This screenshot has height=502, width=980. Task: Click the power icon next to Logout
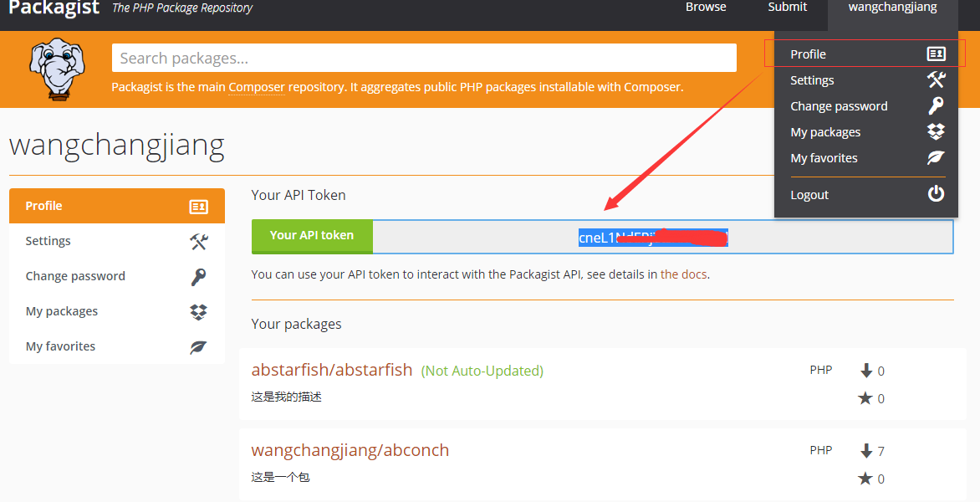pyautogui.click(x=936, y=194)
